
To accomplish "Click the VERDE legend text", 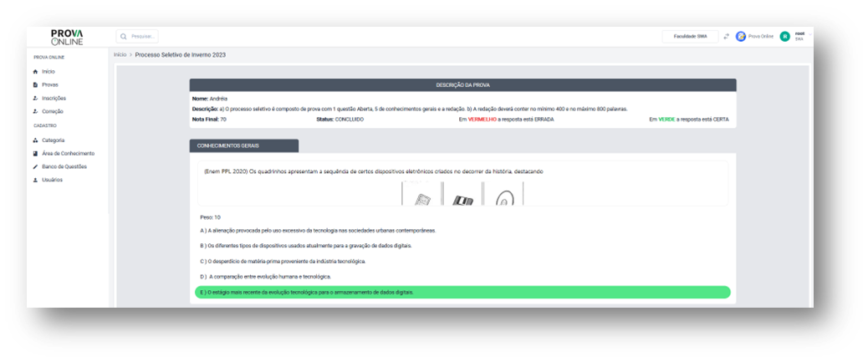I will [x=667, y=119].
